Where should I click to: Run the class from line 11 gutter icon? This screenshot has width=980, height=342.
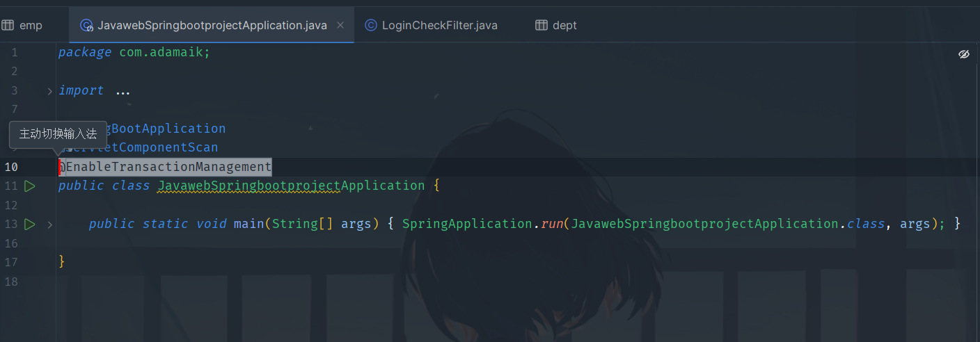click(x=30, y=186)
